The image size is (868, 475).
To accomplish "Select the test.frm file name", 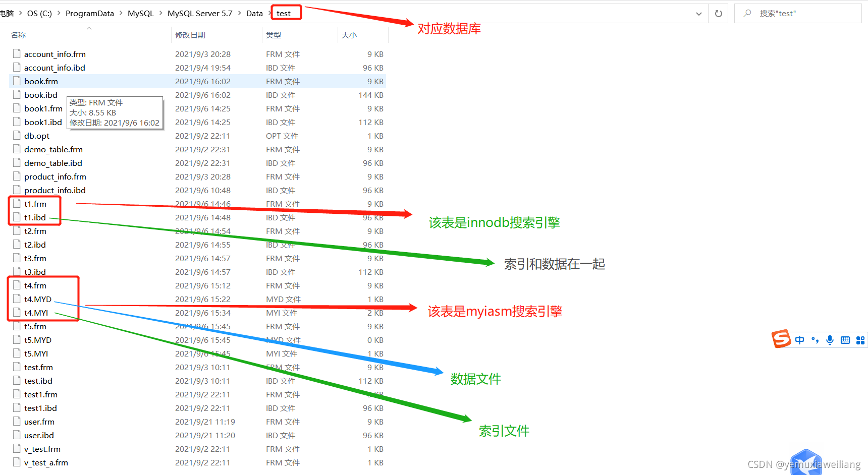I will [x=38, y=367].
